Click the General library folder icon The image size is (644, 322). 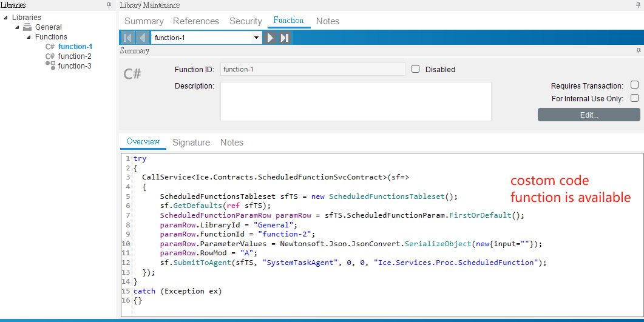coord(27,27)
